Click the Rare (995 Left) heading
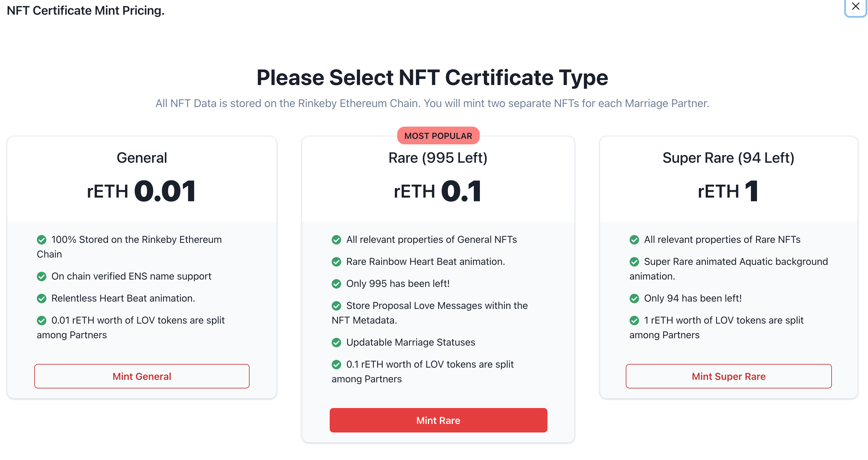The width and height of the screenshot is (868, 460). 438,158
